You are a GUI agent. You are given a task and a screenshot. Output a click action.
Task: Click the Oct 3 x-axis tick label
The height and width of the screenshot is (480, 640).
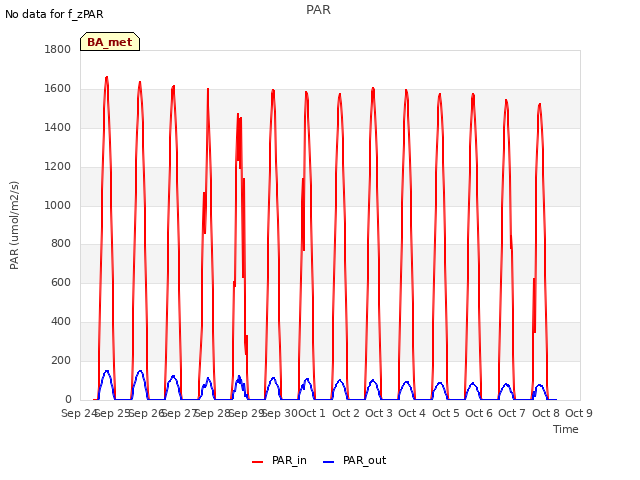click(x=379, y=413)
